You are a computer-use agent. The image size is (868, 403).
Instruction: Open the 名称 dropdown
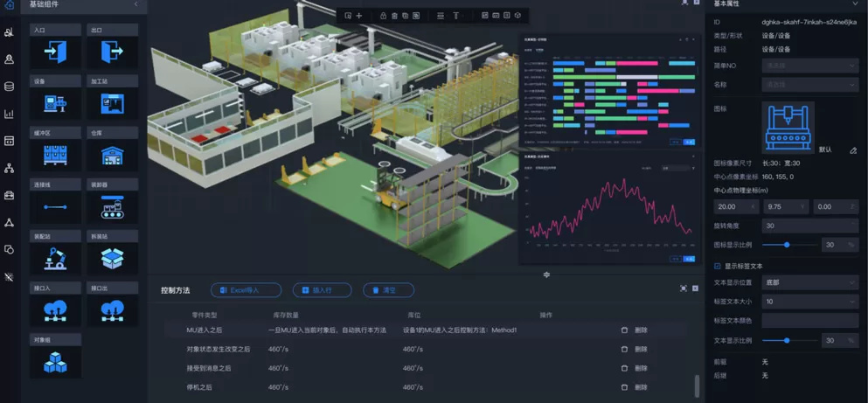coord(810,85)
